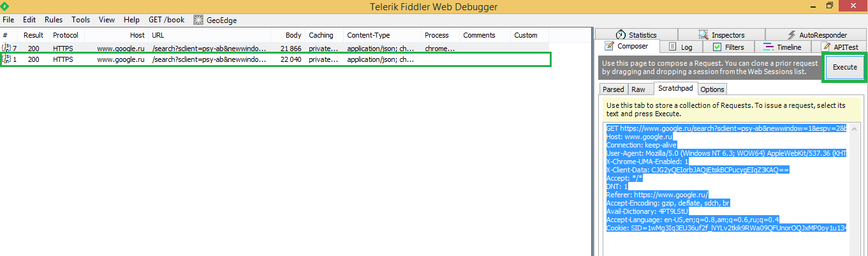Open the GeoEdge menu
The width and height of the screenshot is (868, 256).
[221, 20]
